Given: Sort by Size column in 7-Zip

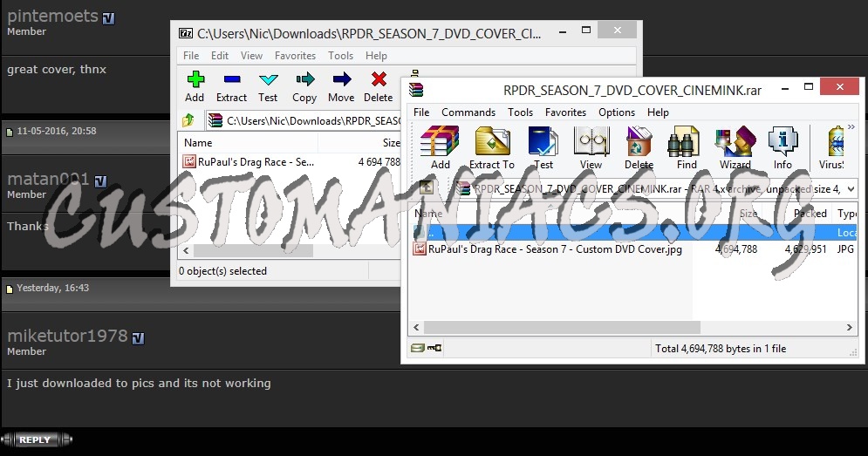Looking at the screenshot, I should pyautogui.click(x=391, y=143).
